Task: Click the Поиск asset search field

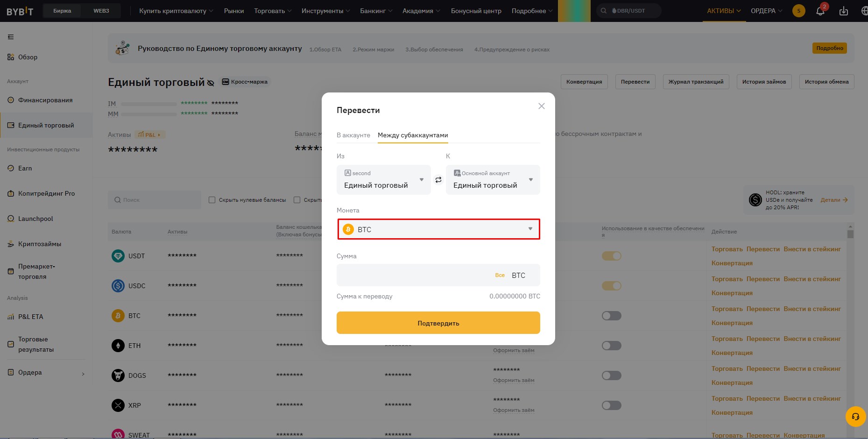Action: click(x=155, y=200)
